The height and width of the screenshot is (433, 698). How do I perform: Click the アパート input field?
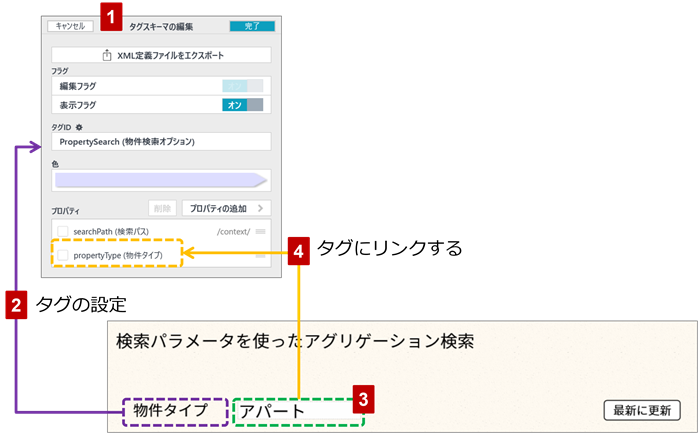point(298,411)
